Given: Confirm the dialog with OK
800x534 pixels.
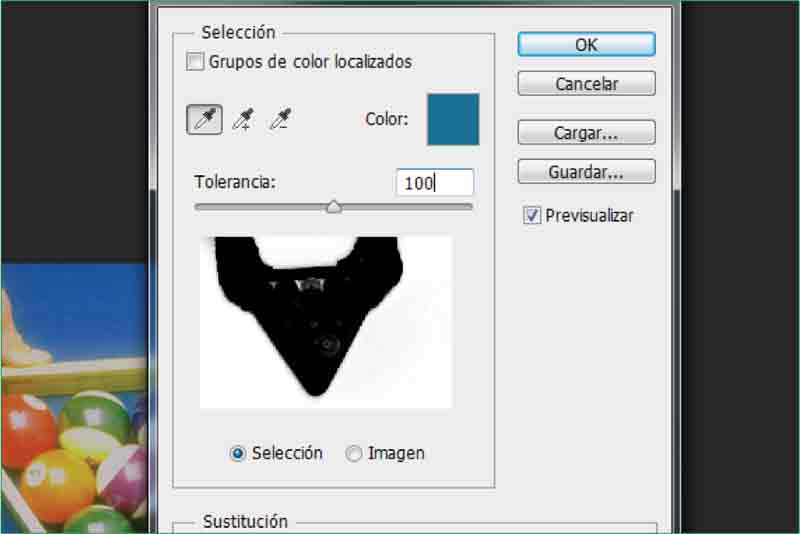Looking at the screenshot, I should (586, 45).
